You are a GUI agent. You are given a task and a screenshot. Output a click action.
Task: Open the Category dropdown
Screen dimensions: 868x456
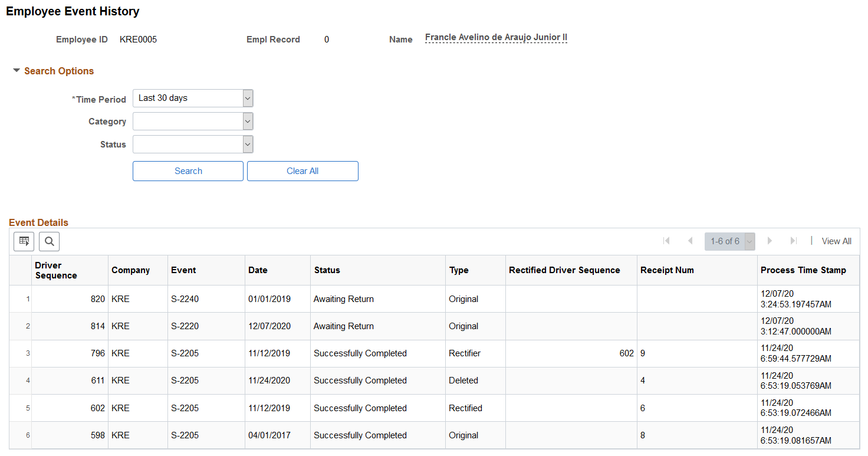pyautogui.click(x=193, y=122)
